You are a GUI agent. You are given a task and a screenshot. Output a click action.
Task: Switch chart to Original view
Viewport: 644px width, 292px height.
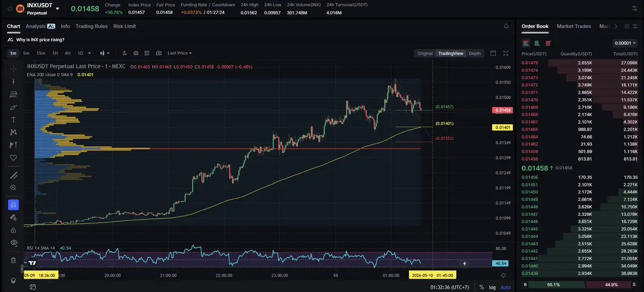[x=425, y=53]
